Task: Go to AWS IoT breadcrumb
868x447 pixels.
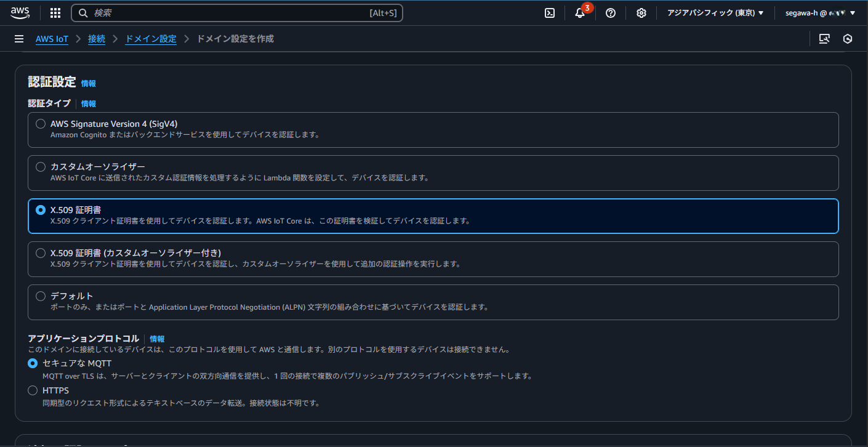Action: point(52,39)
